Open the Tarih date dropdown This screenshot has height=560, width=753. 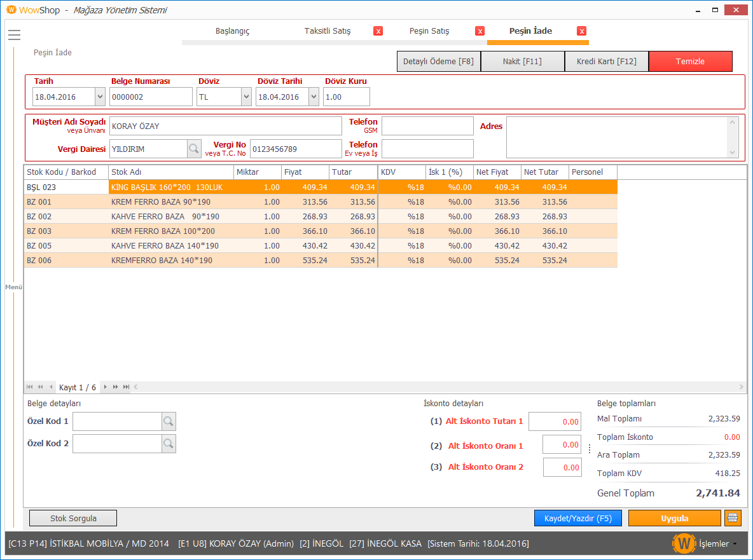[100, 97]
